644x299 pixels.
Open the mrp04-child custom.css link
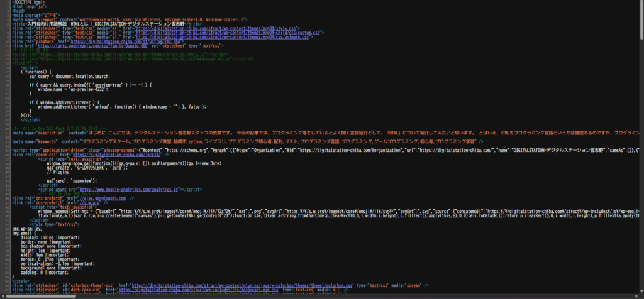pyautogui.click(x=228, y=33)
